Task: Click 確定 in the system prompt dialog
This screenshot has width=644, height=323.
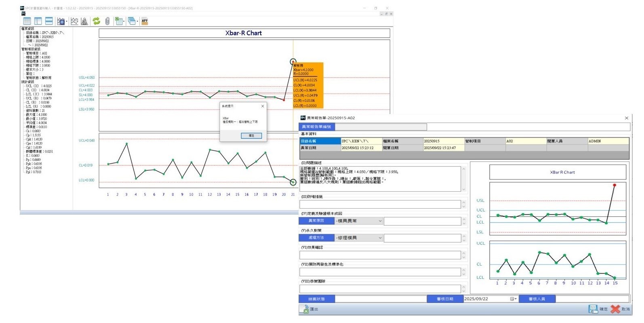Action: pyautogui.click(x=251, y=136)
